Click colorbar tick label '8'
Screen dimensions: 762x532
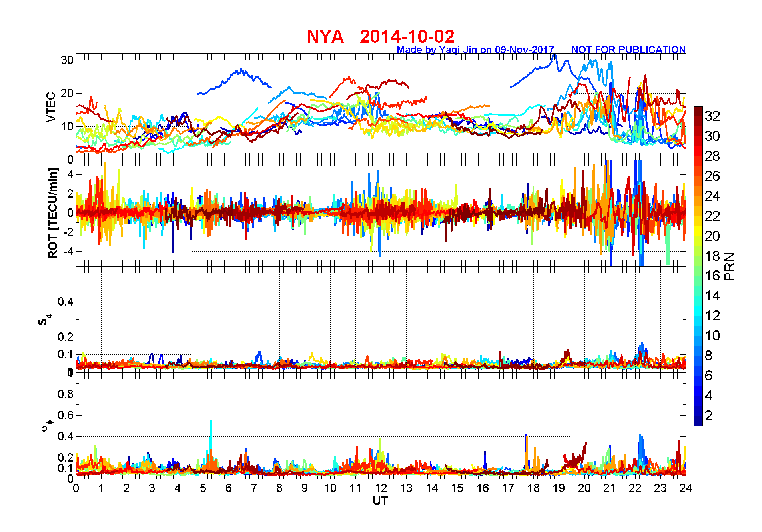709,356
